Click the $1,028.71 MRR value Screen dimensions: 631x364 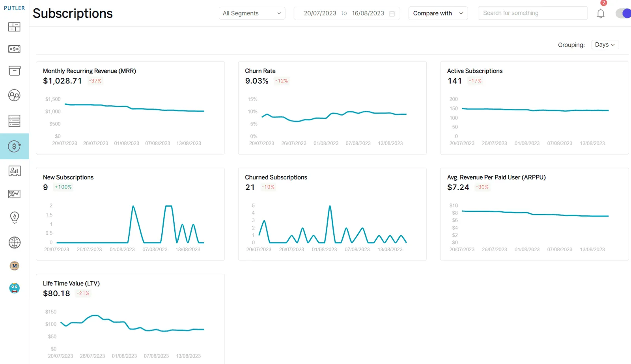62,81
